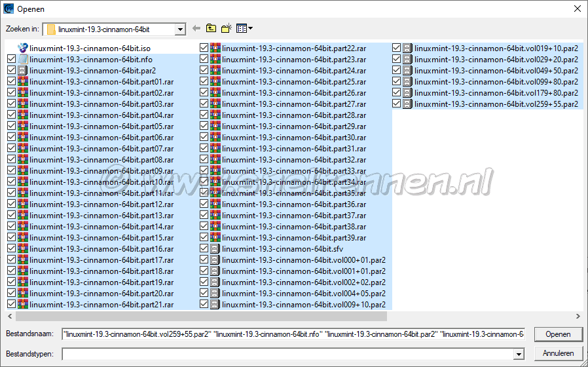Click the icon of vol009+10.par2
588x367 pixels.
click(x=215, y=304)
